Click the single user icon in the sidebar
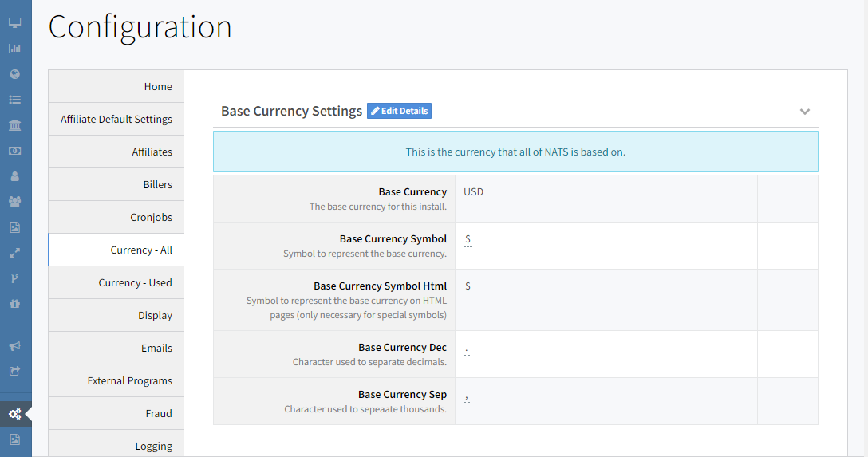868x457 pixels. [14, 176]
